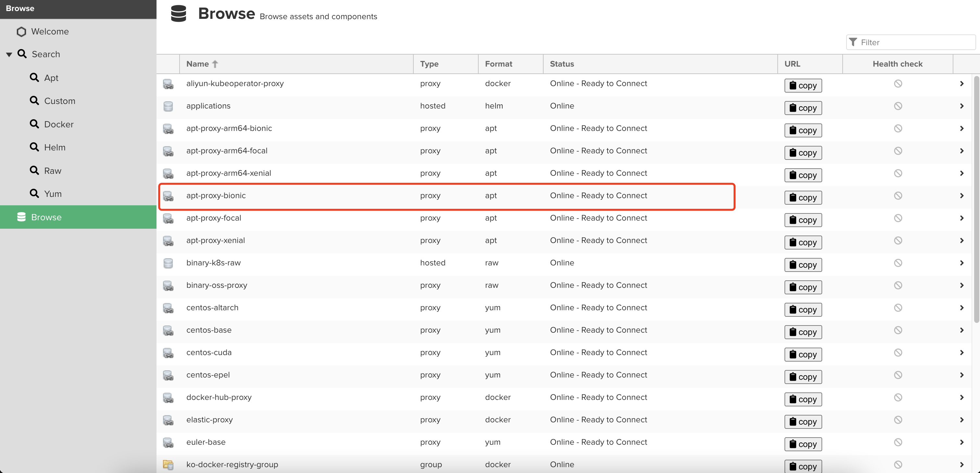Screen dimensions: 980x473
Task: Open the Docker search in sidebar
Action: click(x=58, y=124)
